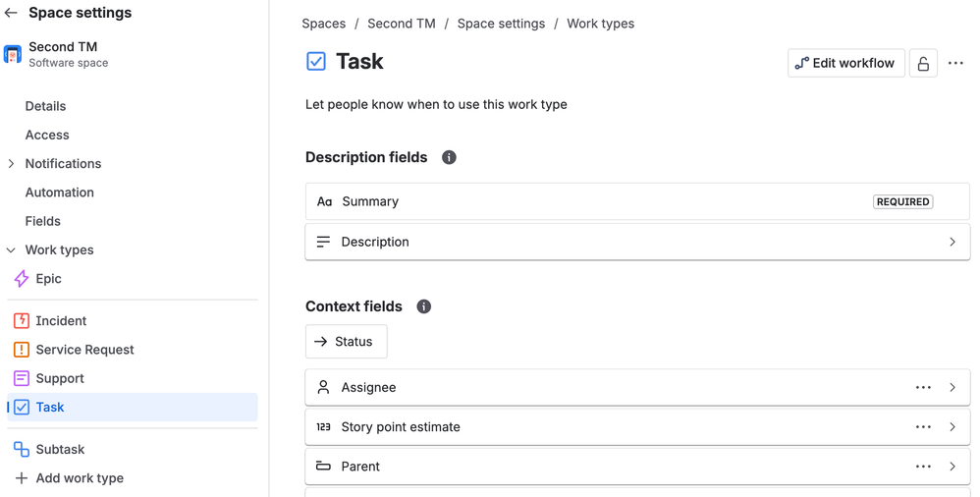980x497 pixels.
Task: Click the Edit workflow button
Action: 846,63
